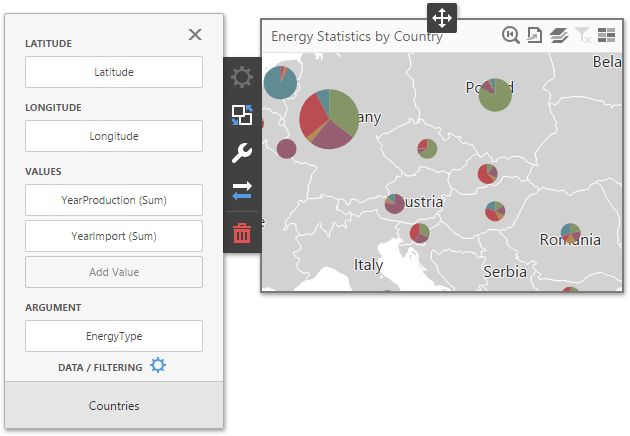
Task: Open the YearImport (Sum) value item
Action: pyautogui.click(x=114, y=236)
